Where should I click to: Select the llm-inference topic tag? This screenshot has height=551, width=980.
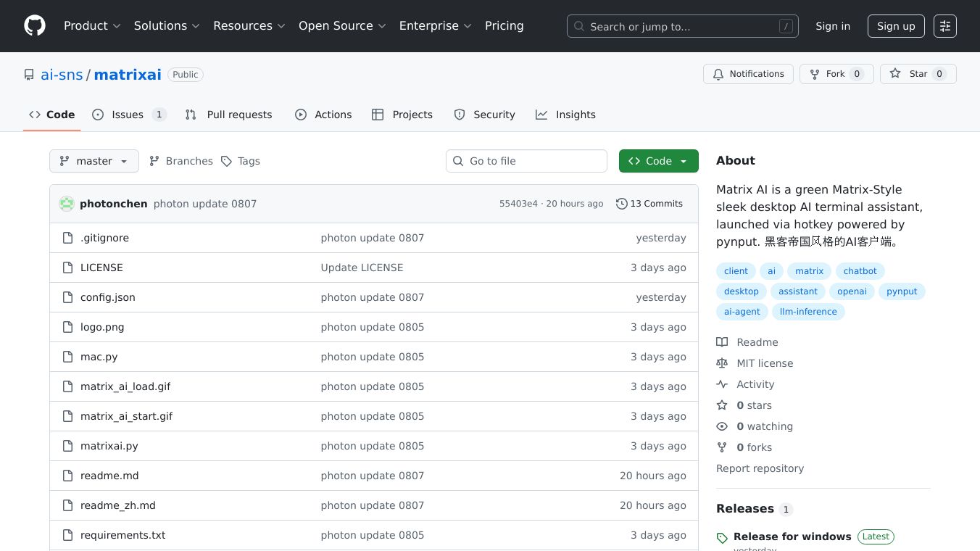click(x=807, y=312)
